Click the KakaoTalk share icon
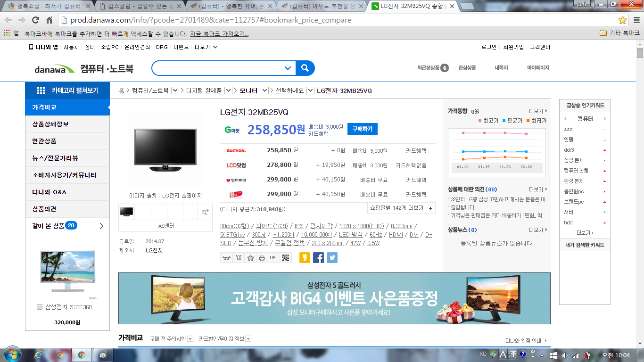The width and height of the screenshot is (644, 362). pos(305,258)
